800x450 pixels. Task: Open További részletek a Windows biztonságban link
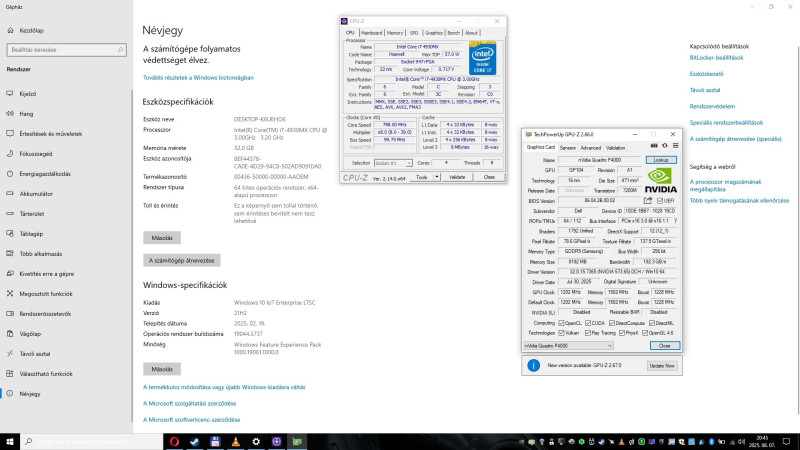click(x=198, y=78)
